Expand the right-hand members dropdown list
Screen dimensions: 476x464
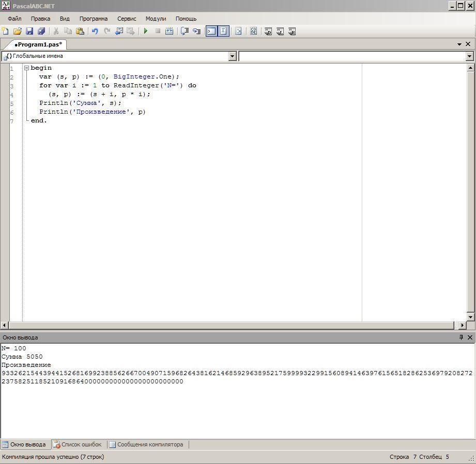pyautogui.click(x=469, y=56)
